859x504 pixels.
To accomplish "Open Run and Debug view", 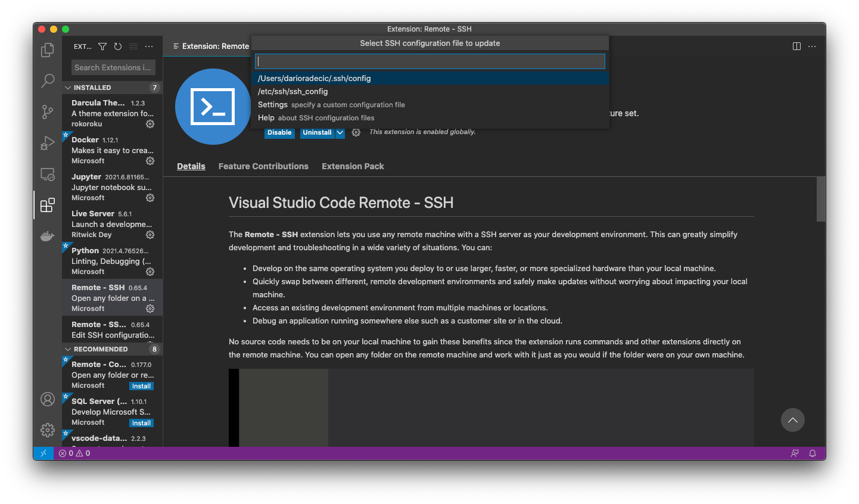I will 48,143.
